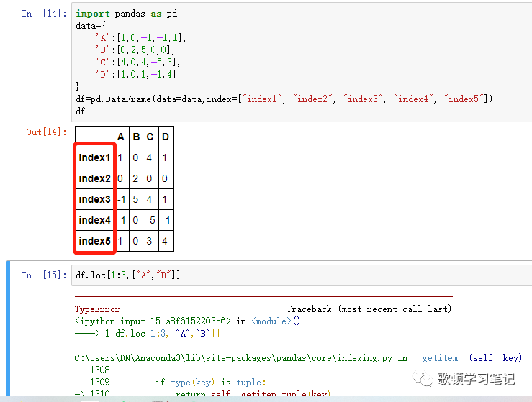This screenshot has height=402, width=532.
Task: Select the Out[14] prompt label
Action: [x=47, y=132]
